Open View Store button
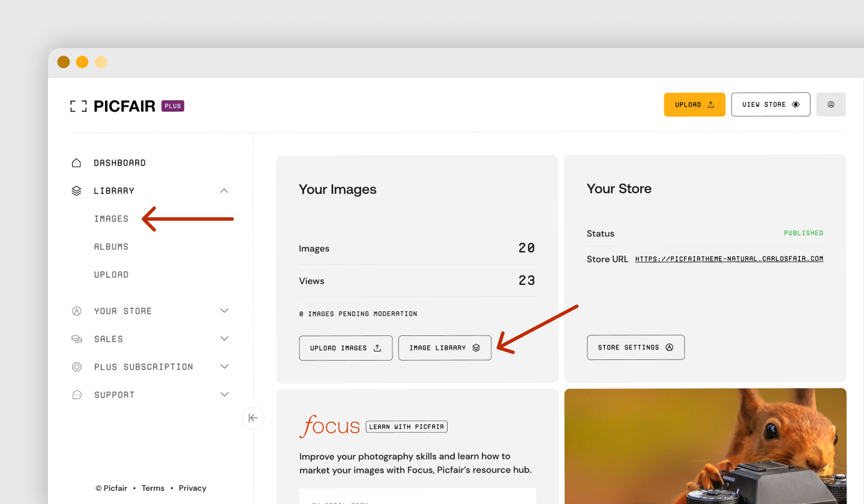The width and height of the screenshot is (864, 504). (770, 104)
